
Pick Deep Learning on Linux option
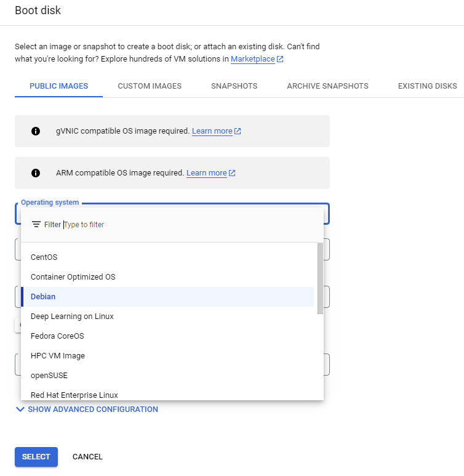[167, 317]
